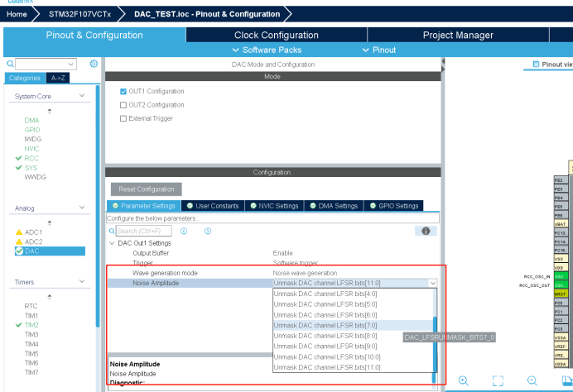Go to Home breadcrumb

[17, 14]
